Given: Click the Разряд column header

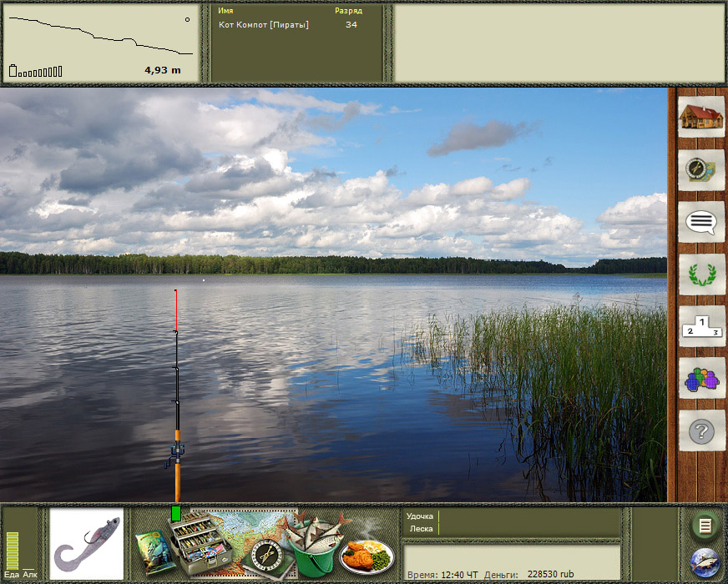Looking at the screenshot, I should coord(348,11).
